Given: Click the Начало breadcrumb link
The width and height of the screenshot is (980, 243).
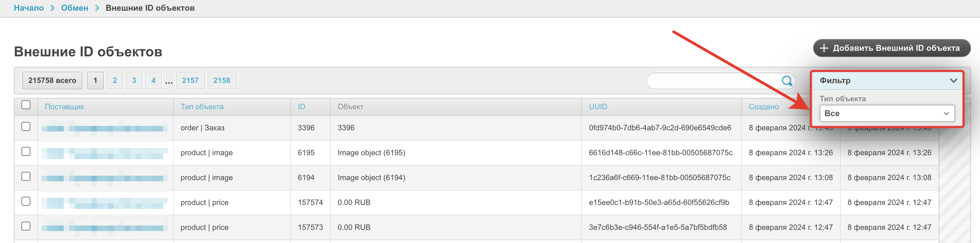Looking at the screenshot, I should click(29, 8).
